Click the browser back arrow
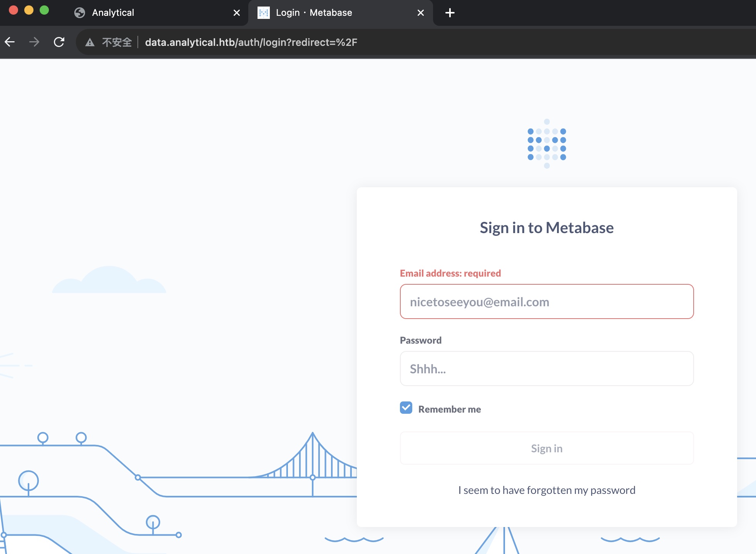This screenshot has height=554, width=756. [10, 42]
